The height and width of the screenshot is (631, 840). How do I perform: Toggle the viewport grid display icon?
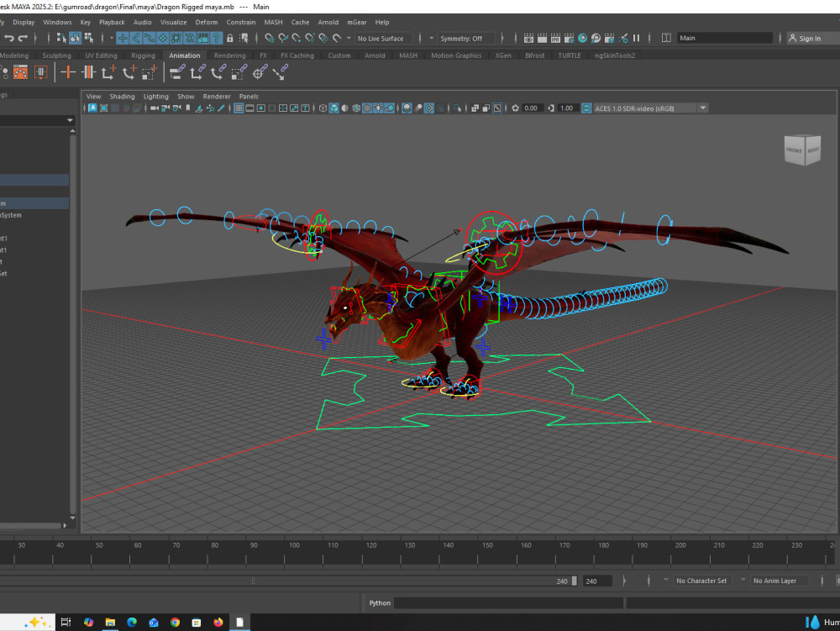point(239,108)
